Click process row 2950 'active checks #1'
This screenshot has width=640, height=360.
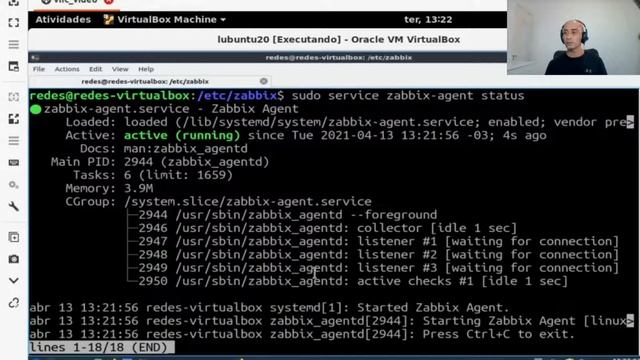[x=353, y=281]
